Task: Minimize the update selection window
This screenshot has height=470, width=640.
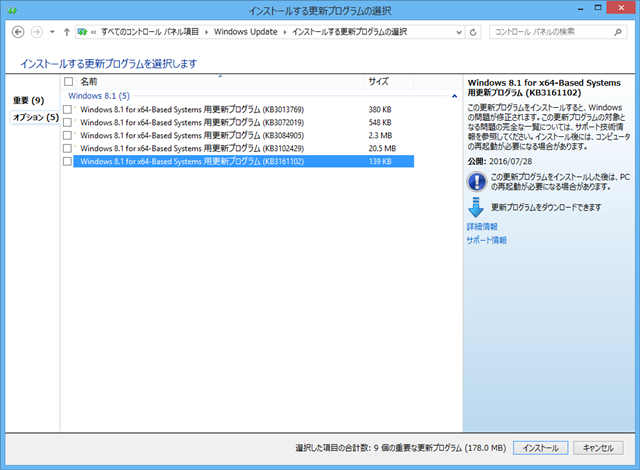Action: 580,9
